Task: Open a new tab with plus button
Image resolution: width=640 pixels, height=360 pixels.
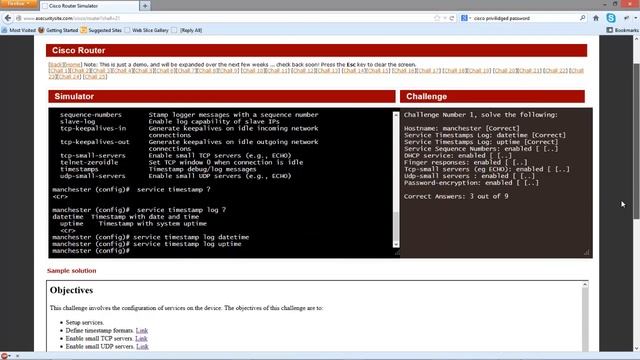Action: (145, 6)
